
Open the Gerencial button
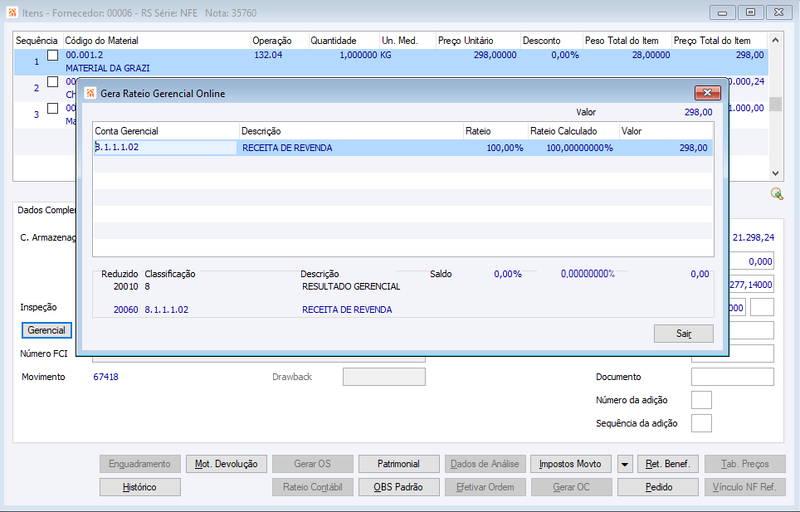point(46,330)
